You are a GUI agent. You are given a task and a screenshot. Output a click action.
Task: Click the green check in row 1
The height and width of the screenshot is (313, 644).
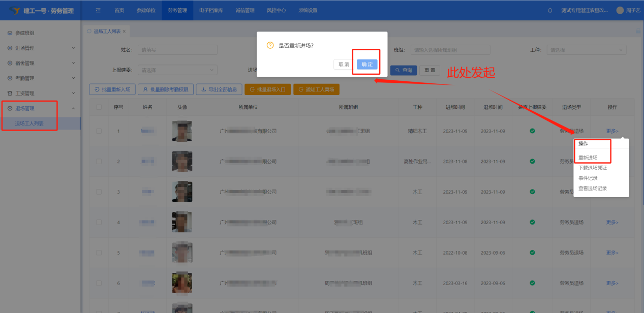[532, 131]
